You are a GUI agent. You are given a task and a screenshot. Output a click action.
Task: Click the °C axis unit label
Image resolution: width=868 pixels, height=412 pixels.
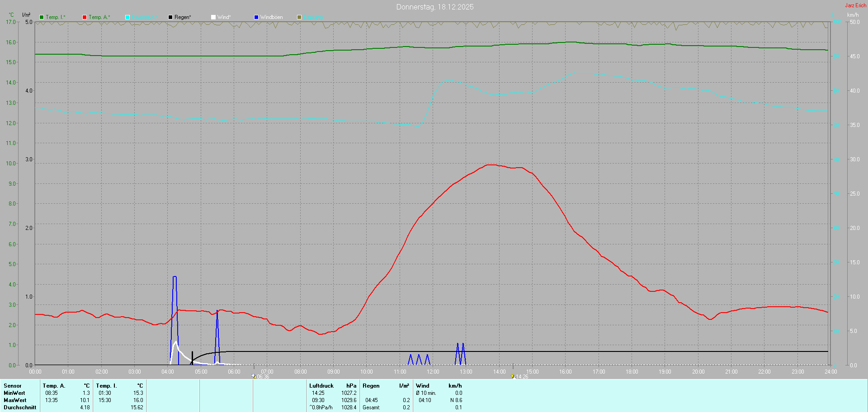[x=11, y=15]
